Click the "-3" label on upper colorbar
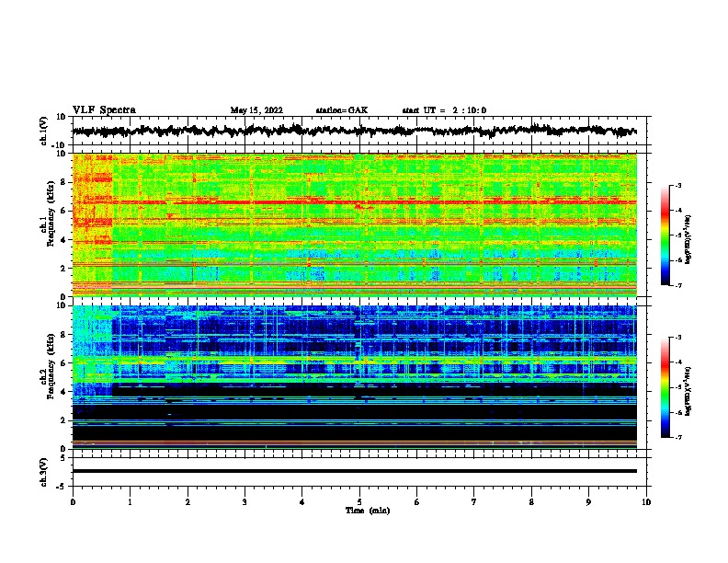The height and width of the screenshot is (563, 728). click(x=678, y=185)
